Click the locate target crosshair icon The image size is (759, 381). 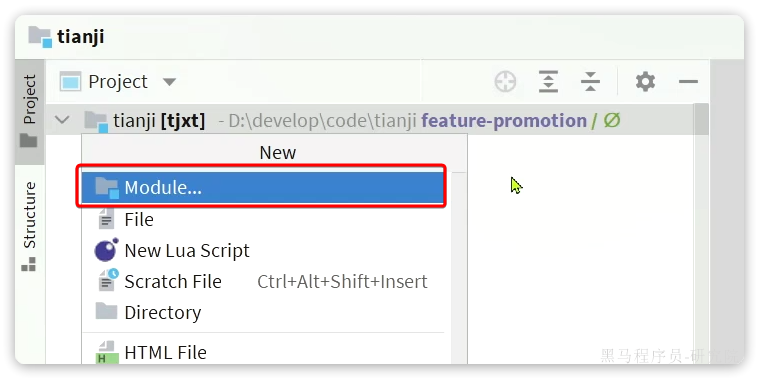(x=505, y=81)
